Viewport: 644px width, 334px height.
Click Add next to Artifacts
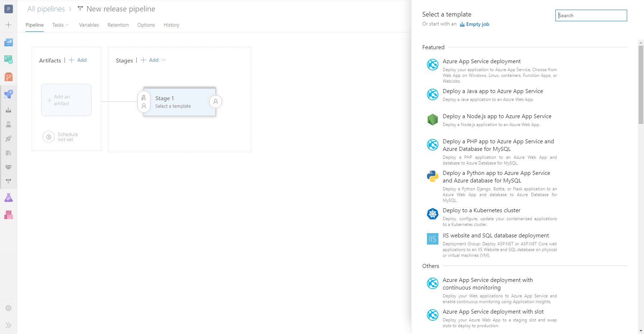click(x=78, y=60)
